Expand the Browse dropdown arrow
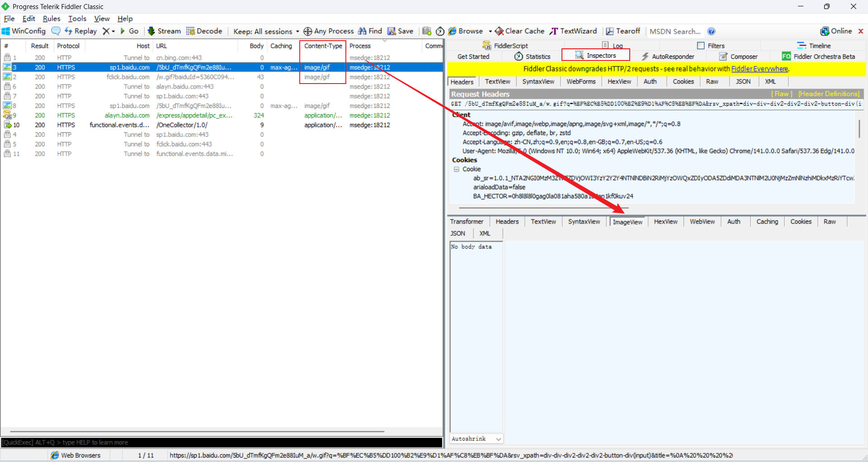This screenshot has width=868, height=462. (x=490, y=31)
